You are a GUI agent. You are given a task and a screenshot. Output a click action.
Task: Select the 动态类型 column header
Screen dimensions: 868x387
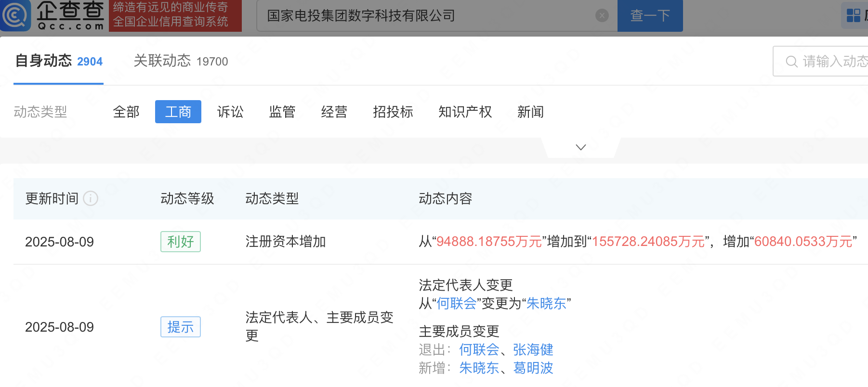pos(272,198)
